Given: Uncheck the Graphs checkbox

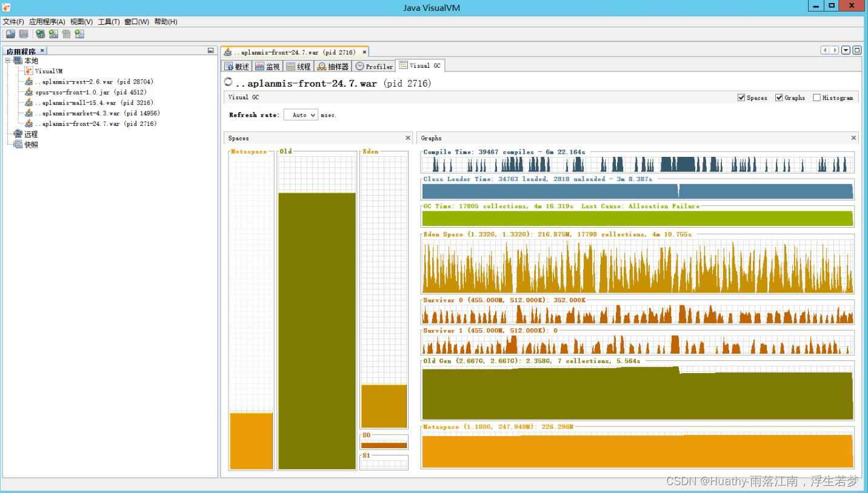Looking at the screenshot, I should coord(779,98).
